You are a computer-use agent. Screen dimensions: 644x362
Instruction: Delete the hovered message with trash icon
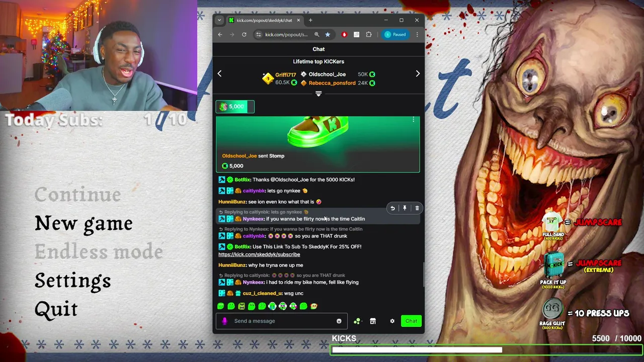coord(417,208)
